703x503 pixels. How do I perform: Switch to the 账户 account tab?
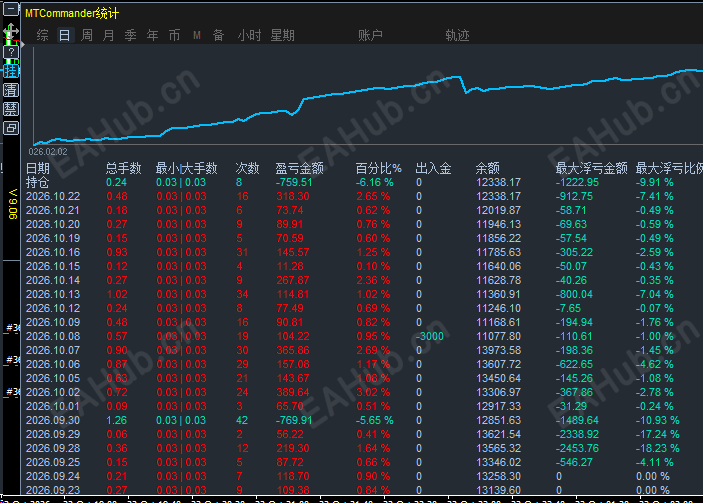(x=370, y=35)
